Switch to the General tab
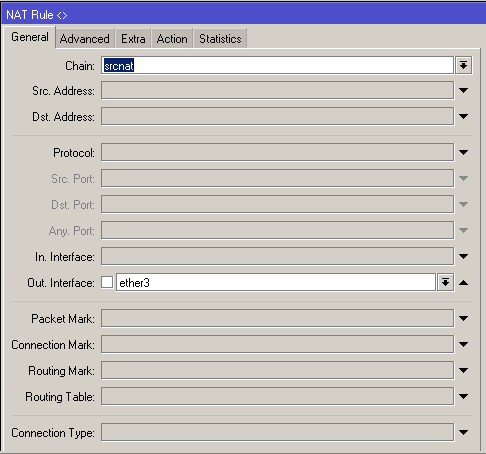Viewport: 486px width, 454px height. tap(30, 37)
